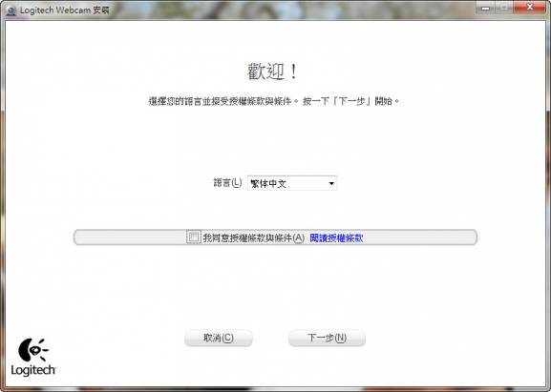Expand the language dropdown arrow
Screen dimensions: 551x392
[331, 183]
